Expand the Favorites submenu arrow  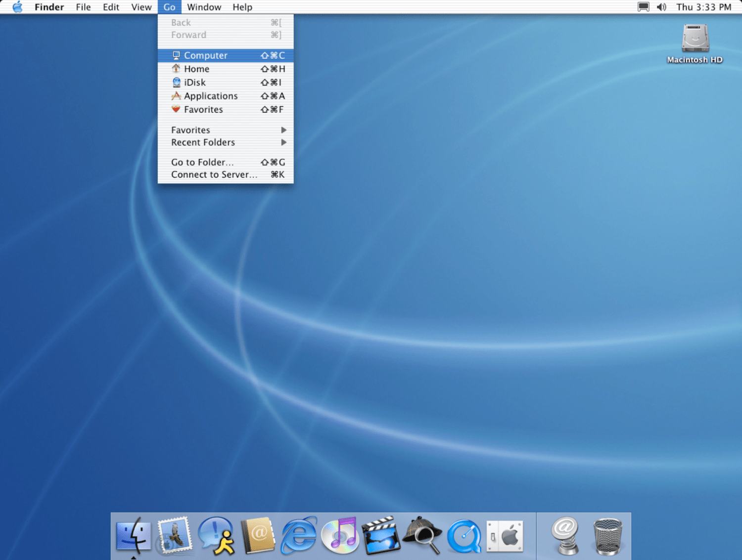coord(283,130)
